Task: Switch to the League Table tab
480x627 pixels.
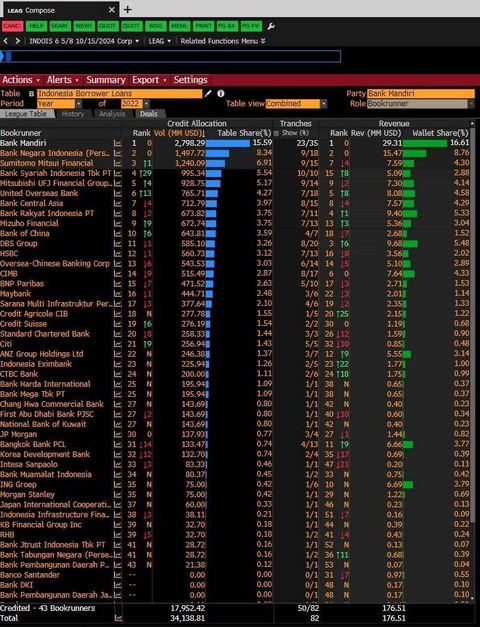Action: (26, 114)
